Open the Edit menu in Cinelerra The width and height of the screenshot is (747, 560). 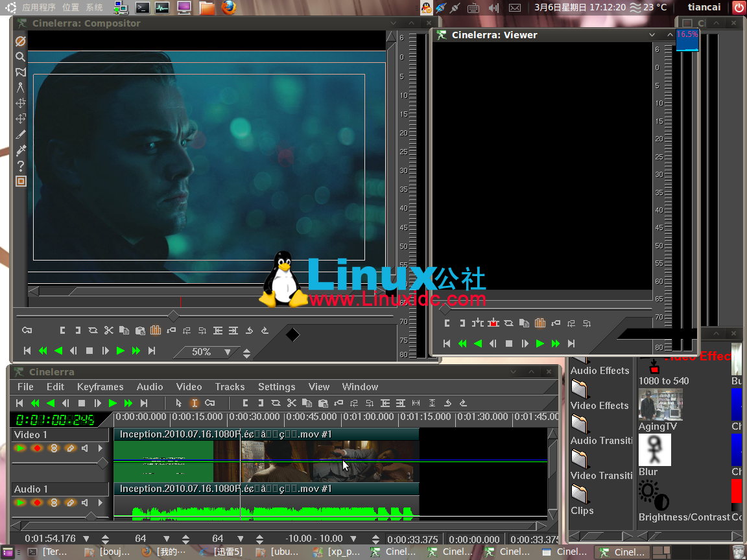click(x=55, y=387)
